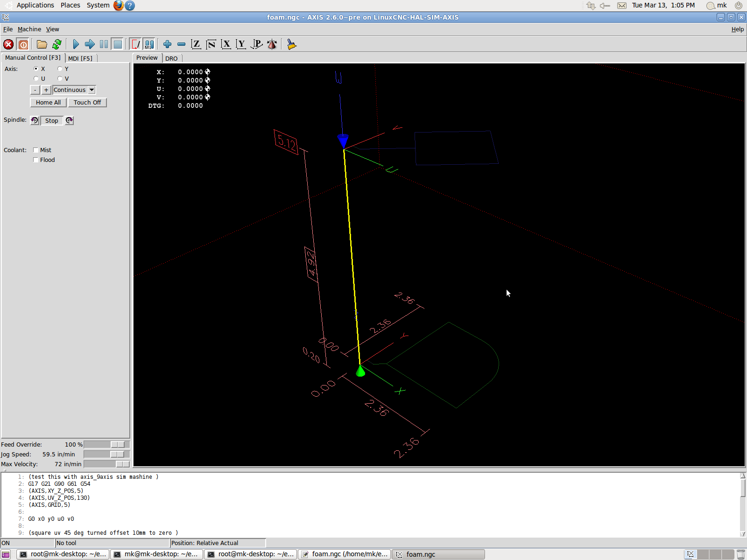Run the program with the play icon
The image size is (747, 560).
click(76, 44)
